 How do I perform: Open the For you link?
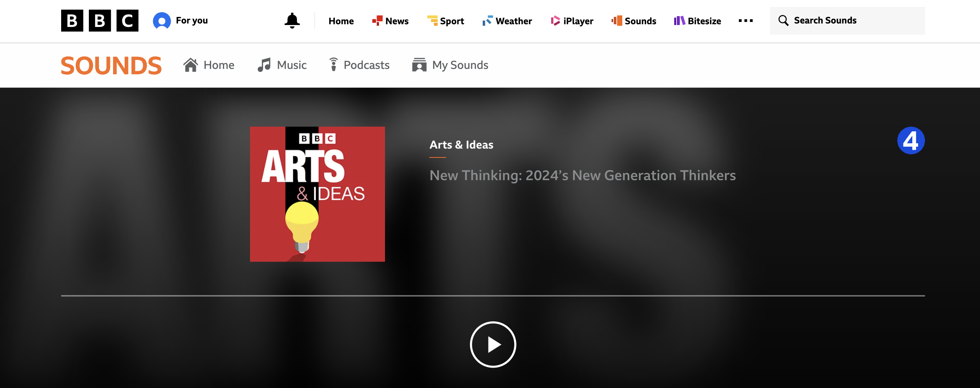192,20
